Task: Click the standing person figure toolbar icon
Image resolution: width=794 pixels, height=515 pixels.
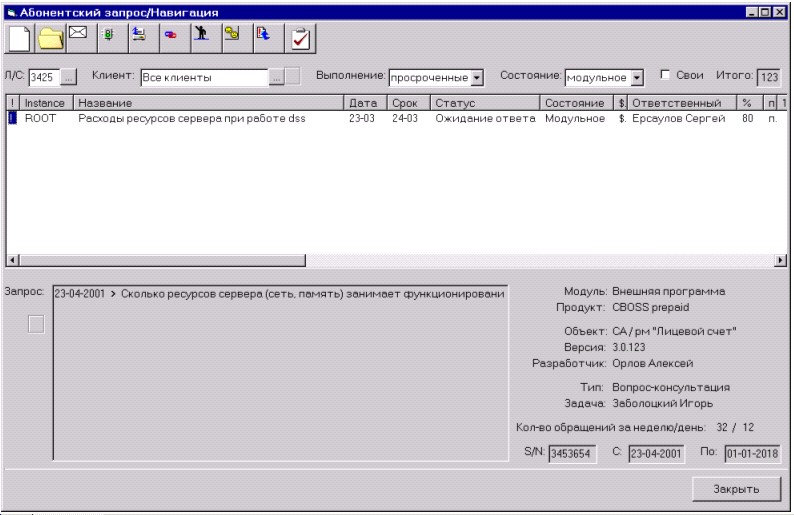Action: click(x=207, y=38)
